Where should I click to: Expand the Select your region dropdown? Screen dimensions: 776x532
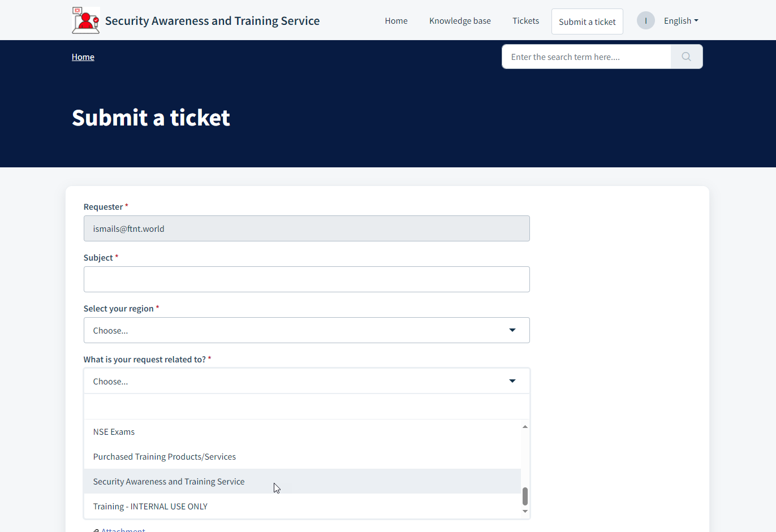pos(307,330)
